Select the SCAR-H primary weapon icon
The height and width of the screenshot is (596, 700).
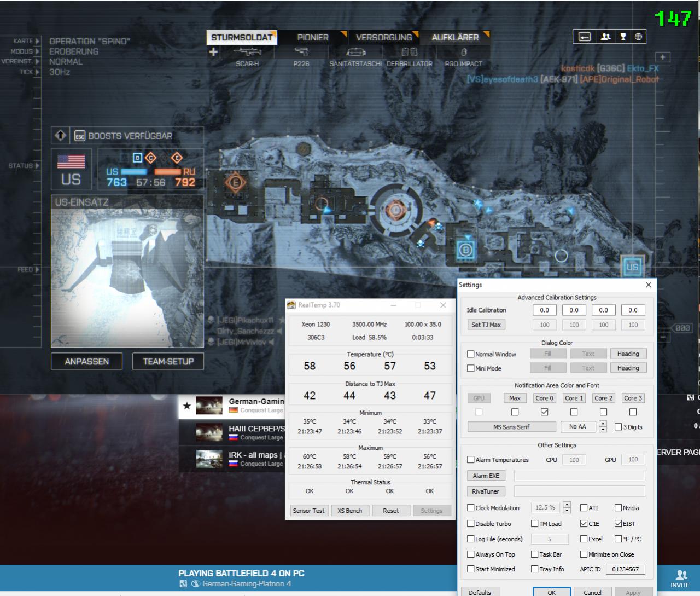pyautogui.click(x=247, y=52)
